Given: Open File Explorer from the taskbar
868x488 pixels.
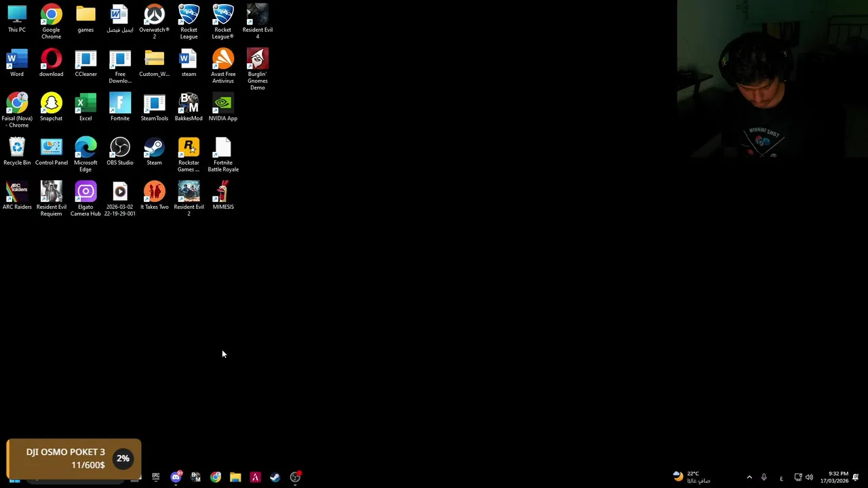Looking at the screenshot, I should click(235, 477).
